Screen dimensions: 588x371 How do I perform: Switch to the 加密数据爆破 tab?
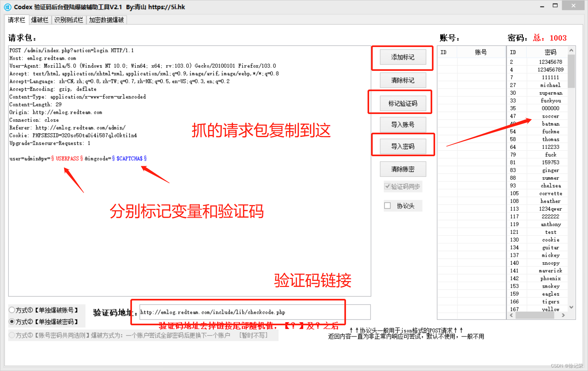point(107,20)
